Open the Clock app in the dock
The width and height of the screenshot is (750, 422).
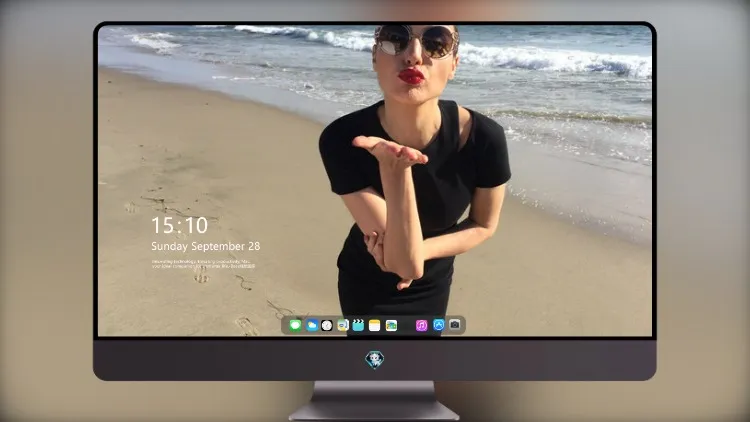click(327, 325)
